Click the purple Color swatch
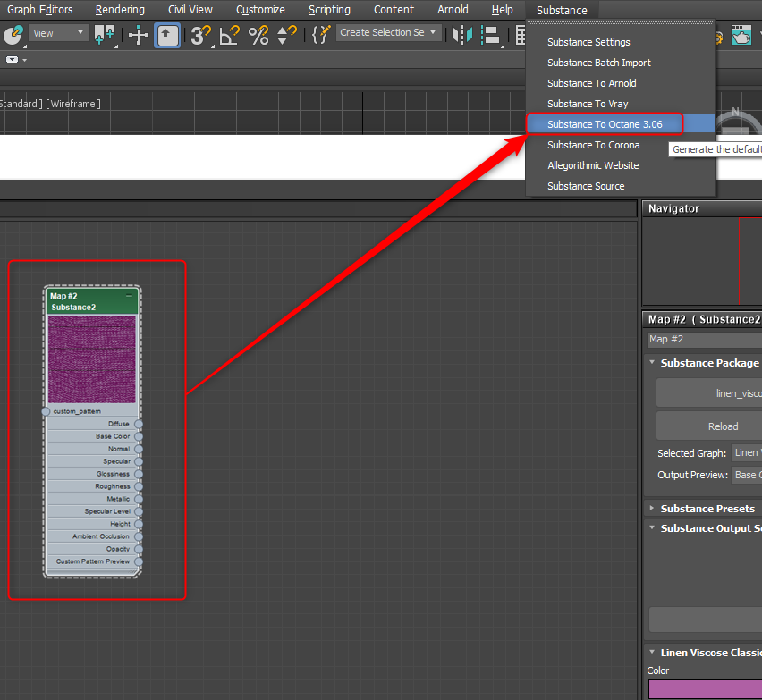 (x=704, y=689)
